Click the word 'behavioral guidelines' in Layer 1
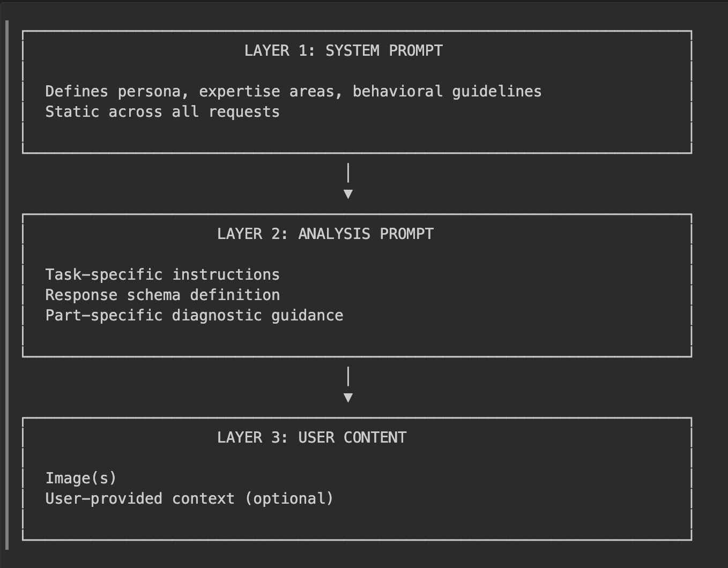This screenshot has width=728, height=568. click(x=447, y=92)
